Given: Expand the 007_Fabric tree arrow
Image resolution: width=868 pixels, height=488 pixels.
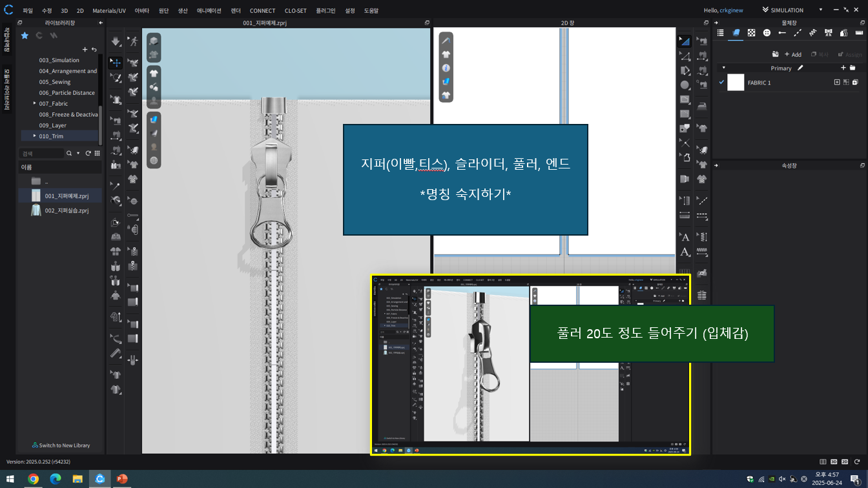Looking at the screenshot, I should pos(35,103).
